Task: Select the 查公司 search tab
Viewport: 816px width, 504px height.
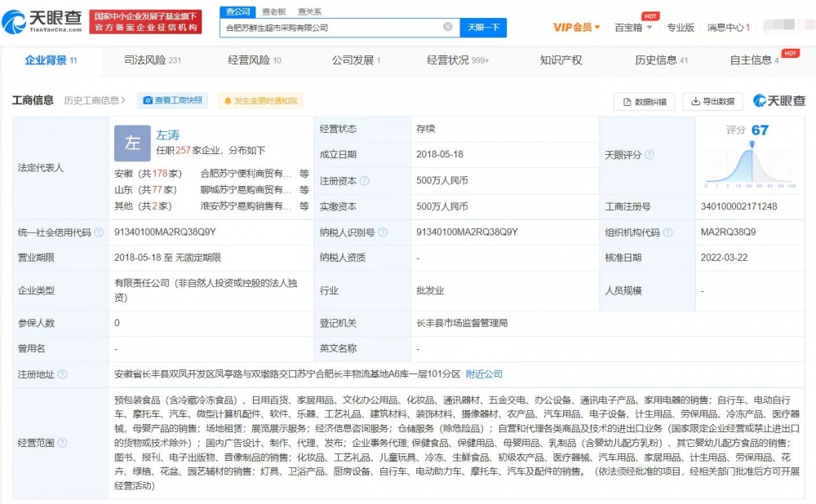Action: 237,11
